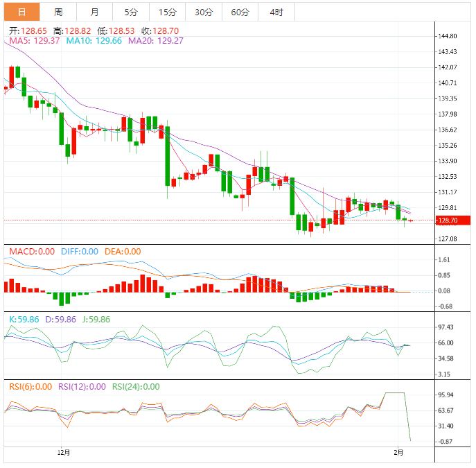Click the 3.15 KDJ axis label
Viewport: 476px width, 468px height.
coord(444,374)
